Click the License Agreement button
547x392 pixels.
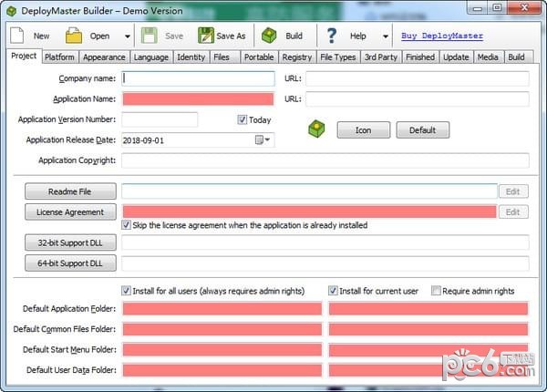click(70, 212)
